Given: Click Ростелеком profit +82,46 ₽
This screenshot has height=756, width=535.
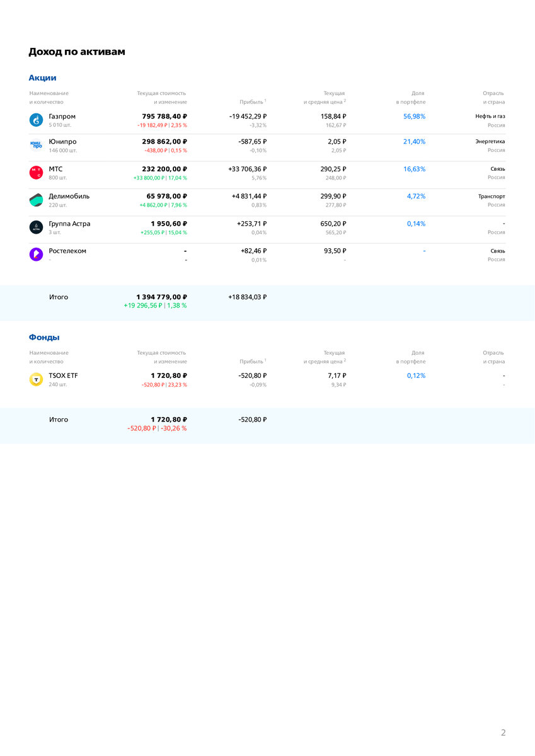Looking at the screenshot, I should coord(253,251).
